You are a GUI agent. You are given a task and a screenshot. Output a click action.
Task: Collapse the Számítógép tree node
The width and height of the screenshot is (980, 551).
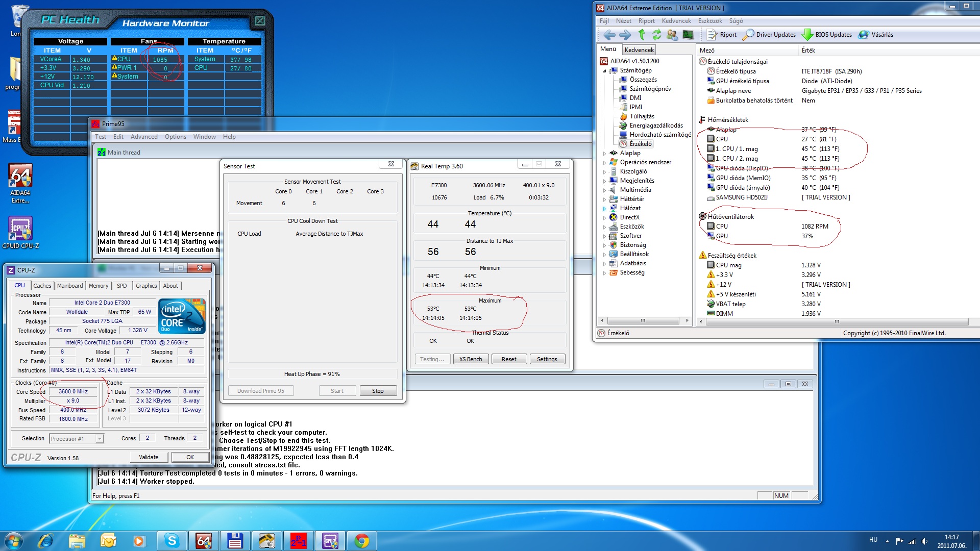point(605,71)
